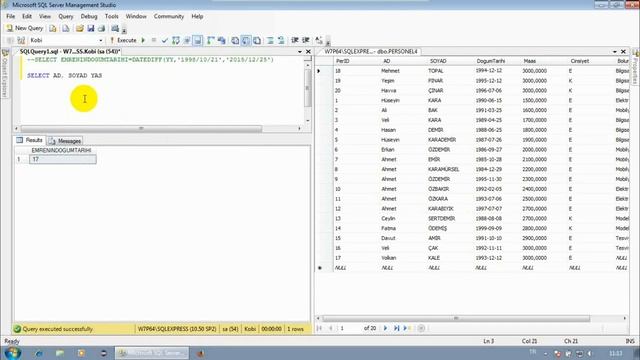
Task: Open the File menu
Action: (x=11, y=16)
